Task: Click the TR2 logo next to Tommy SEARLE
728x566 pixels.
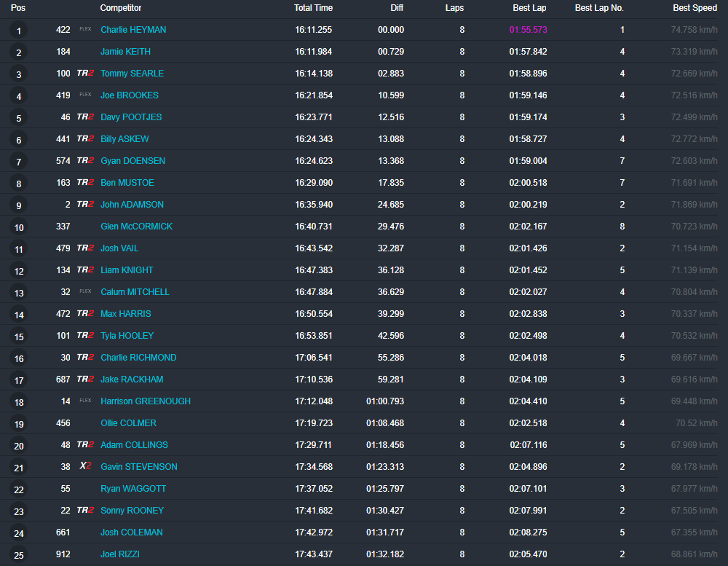Action: point(85,74)
